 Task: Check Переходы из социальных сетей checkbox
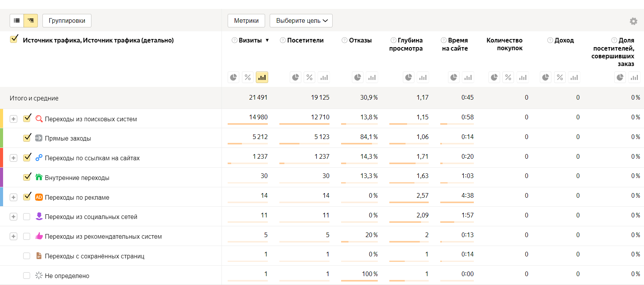pyautogui.click(x=27, y=217)
